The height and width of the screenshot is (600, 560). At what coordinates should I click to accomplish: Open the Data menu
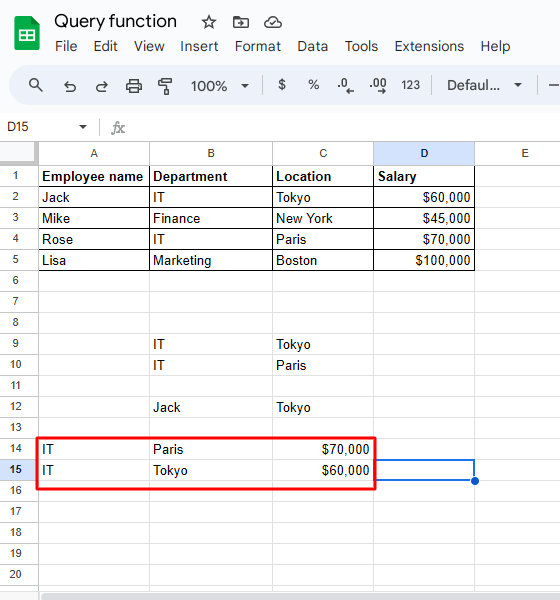click(312, 46)
